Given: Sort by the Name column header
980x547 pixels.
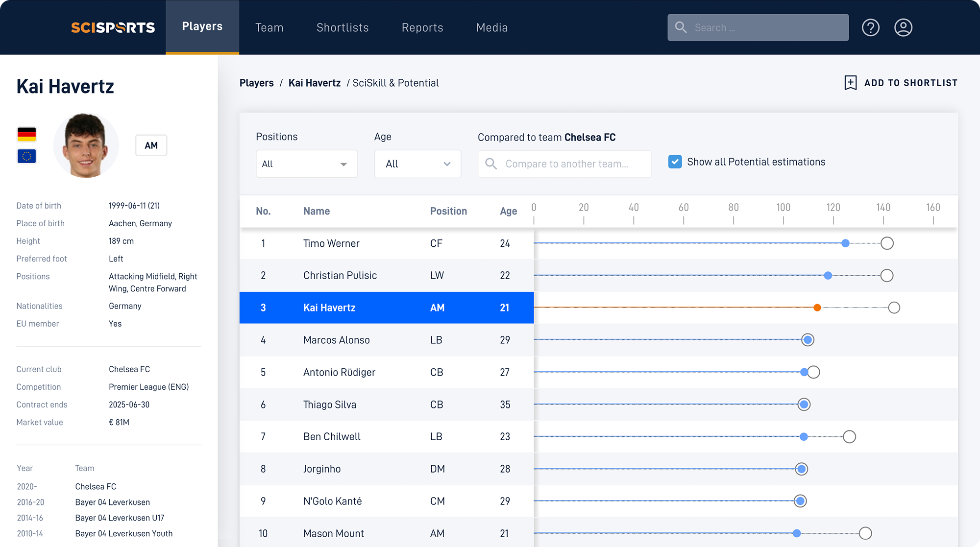Looking at the screenshot, I should [x=317, y=211].
